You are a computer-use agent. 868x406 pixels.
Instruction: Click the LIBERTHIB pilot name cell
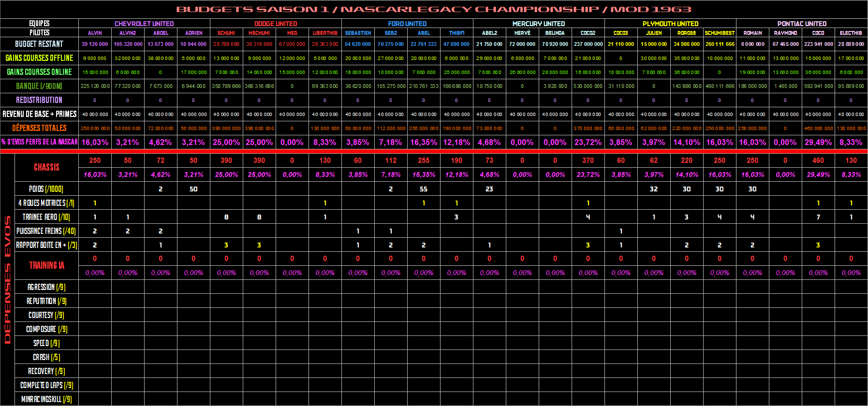(x=325, y=33)
